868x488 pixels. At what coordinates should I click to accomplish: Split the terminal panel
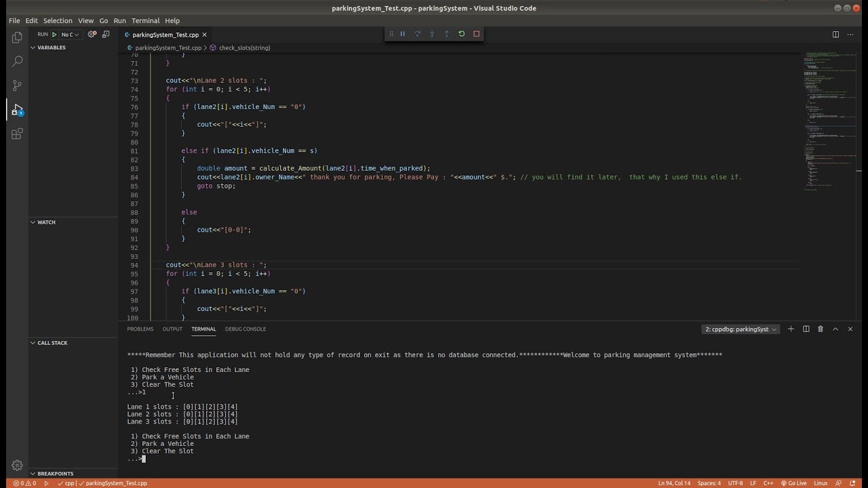[x=806, y=329]
